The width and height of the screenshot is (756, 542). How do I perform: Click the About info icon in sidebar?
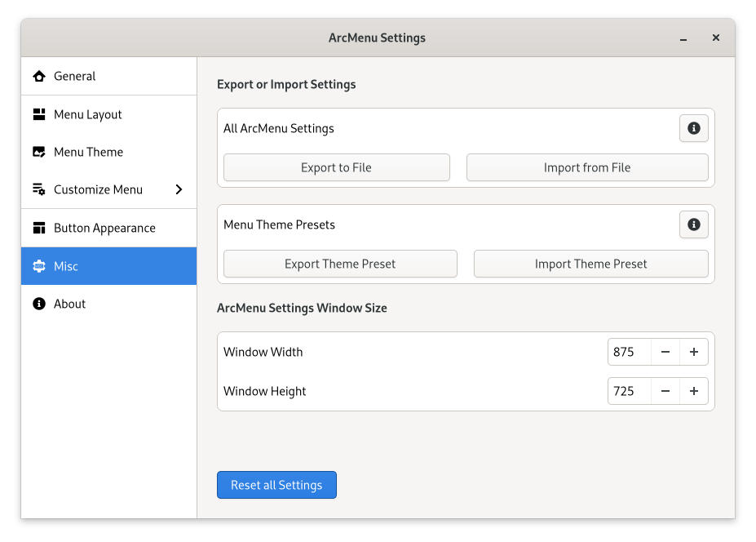pyautogui.click(x=39, y=304)
